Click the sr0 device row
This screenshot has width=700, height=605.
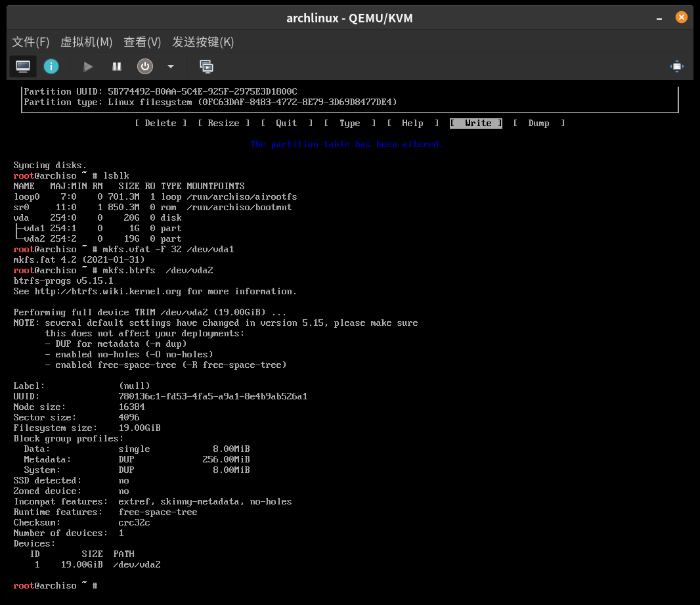[152, 207]
